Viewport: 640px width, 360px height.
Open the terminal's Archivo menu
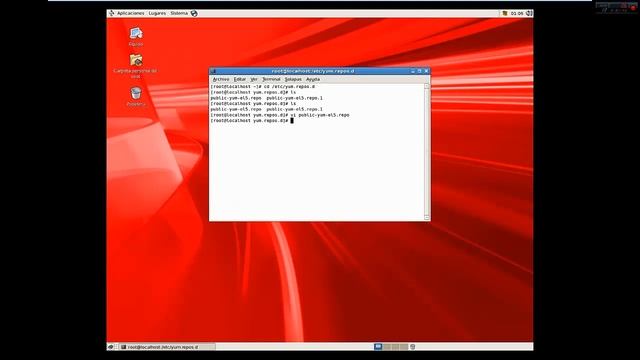coord(221,79)
